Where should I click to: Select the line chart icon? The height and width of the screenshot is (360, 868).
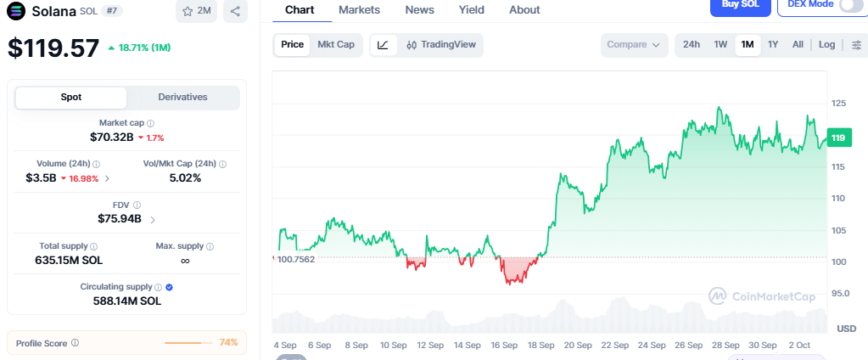coord(383,45)
